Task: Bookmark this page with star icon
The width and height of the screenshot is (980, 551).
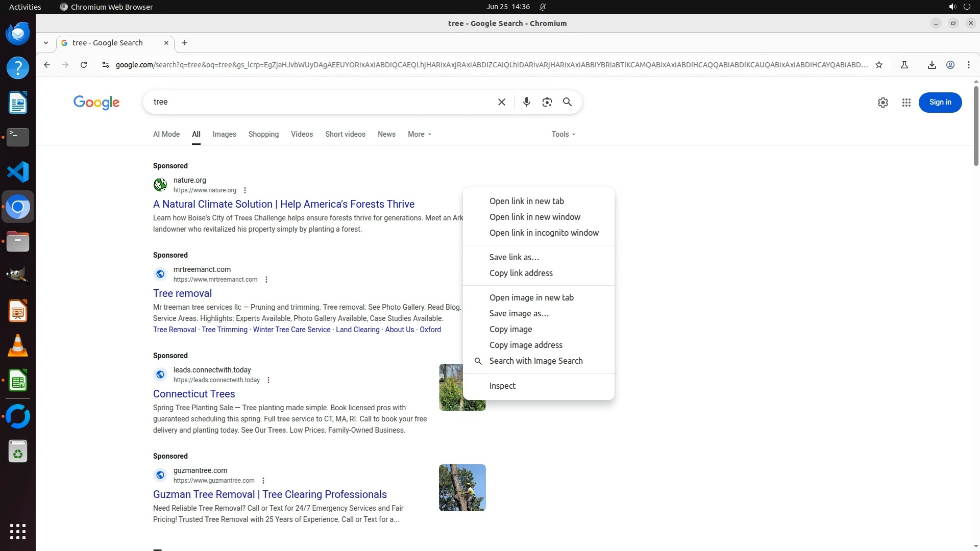Action: pos(878,65)
